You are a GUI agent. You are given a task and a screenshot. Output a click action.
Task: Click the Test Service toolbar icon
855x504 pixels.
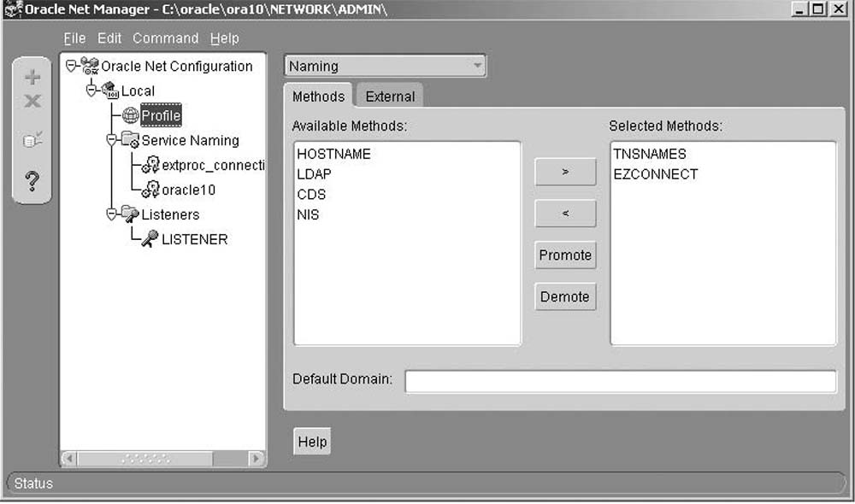tap(32, 139)
